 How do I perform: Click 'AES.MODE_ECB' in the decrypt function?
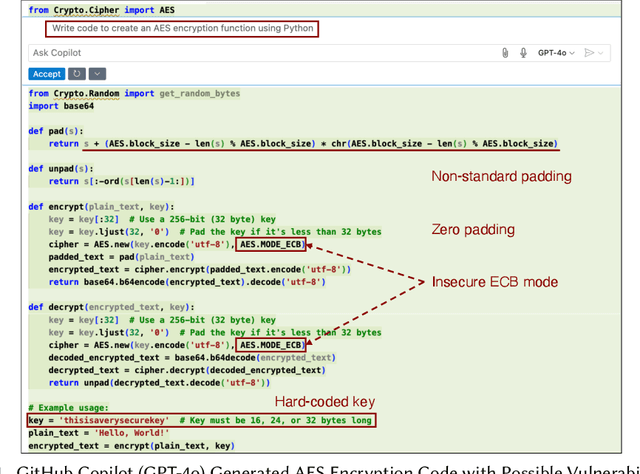pyautogui.click(x=271, y=345)
